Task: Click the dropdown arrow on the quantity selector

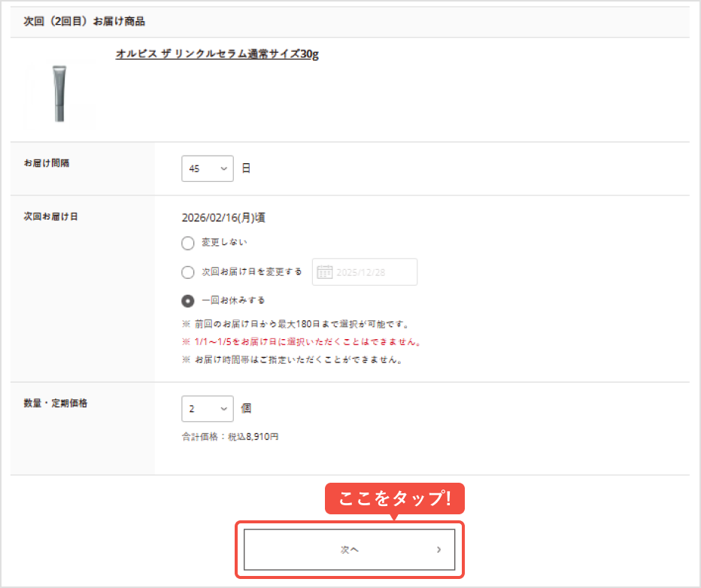Action: [x=222, y=408]
